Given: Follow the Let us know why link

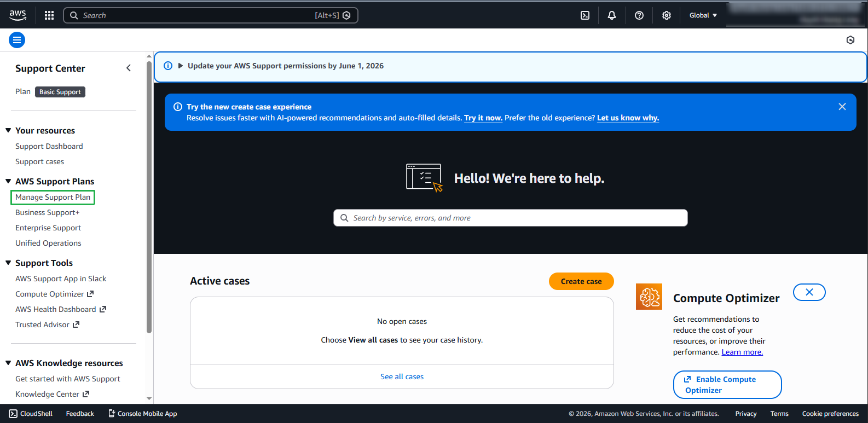Looking at the screenshot, I should 628,118.
